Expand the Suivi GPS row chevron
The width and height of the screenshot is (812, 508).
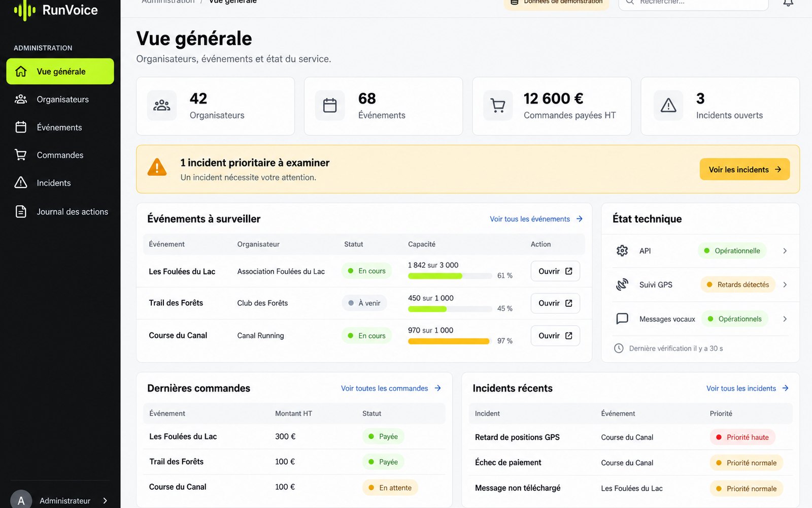[785, 285]
